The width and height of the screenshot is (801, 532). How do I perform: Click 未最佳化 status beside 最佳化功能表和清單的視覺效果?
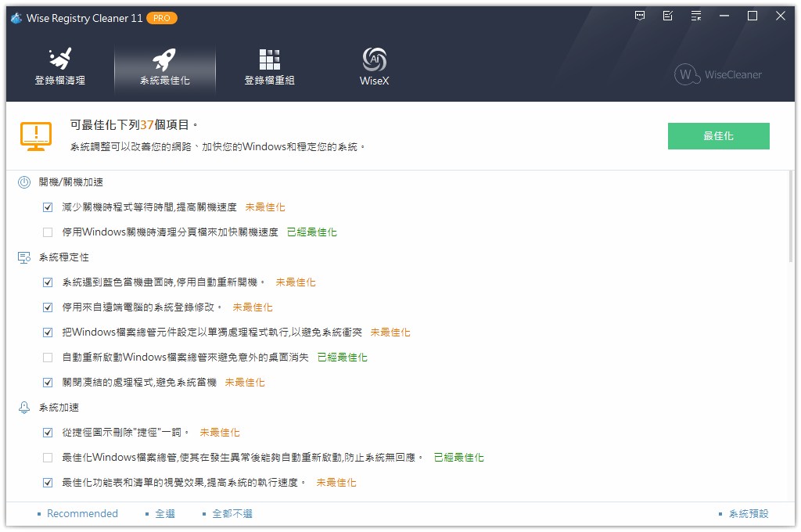(336, 483)
